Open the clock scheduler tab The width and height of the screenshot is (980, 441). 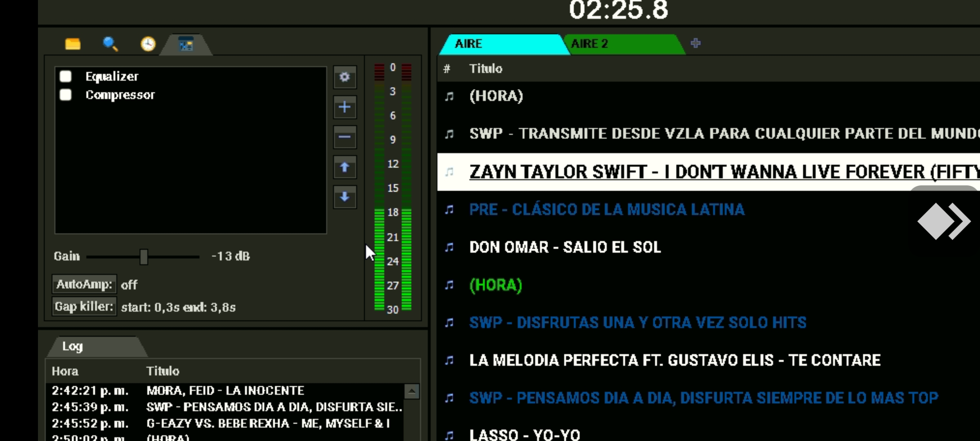click(x=148, y=44)
